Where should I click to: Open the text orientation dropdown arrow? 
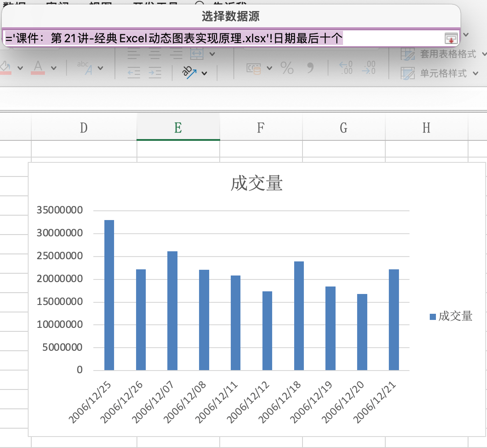(x=204, y=73)
